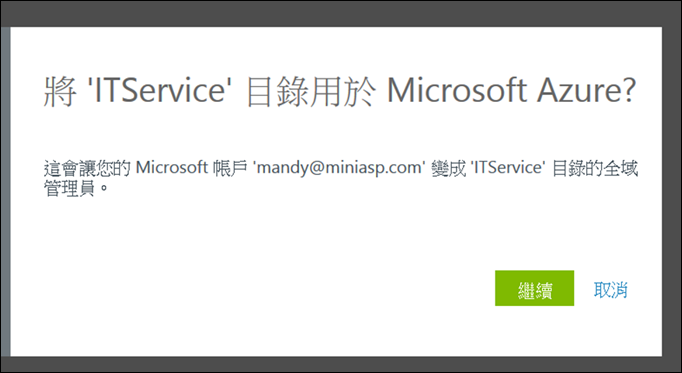Click the gray strip on dialog's left edge

6,191
